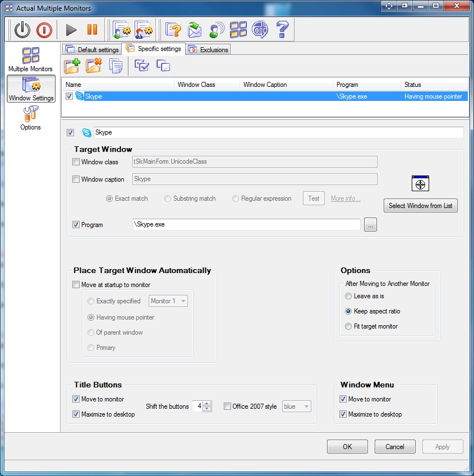The height and width of the screenshot is (476, 474).
Task: Open the More info link
Action: click(x=346, y=198)
